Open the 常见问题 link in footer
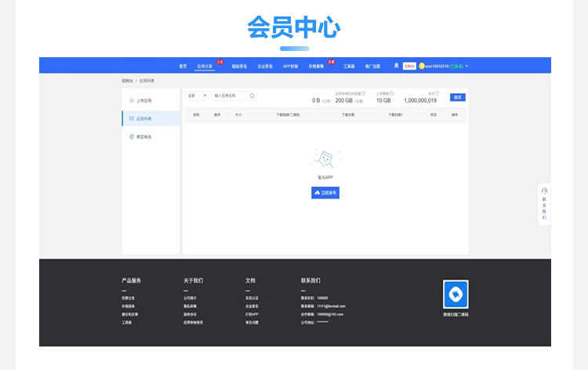Screen dimensions: 588x370 (252, 322)
